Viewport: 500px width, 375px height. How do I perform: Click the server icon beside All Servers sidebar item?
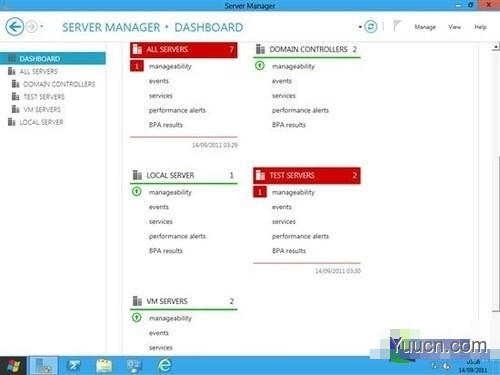tap(12, 71)
